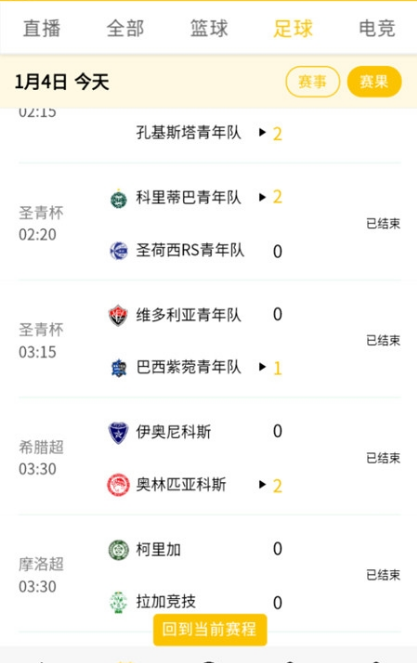
Task: Select the 篮球 tab
Action: 209,29
